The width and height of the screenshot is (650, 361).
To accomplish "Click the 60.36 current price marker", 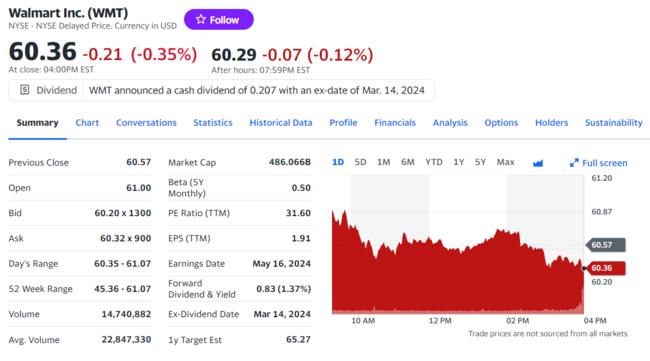I will coord(606,268).
